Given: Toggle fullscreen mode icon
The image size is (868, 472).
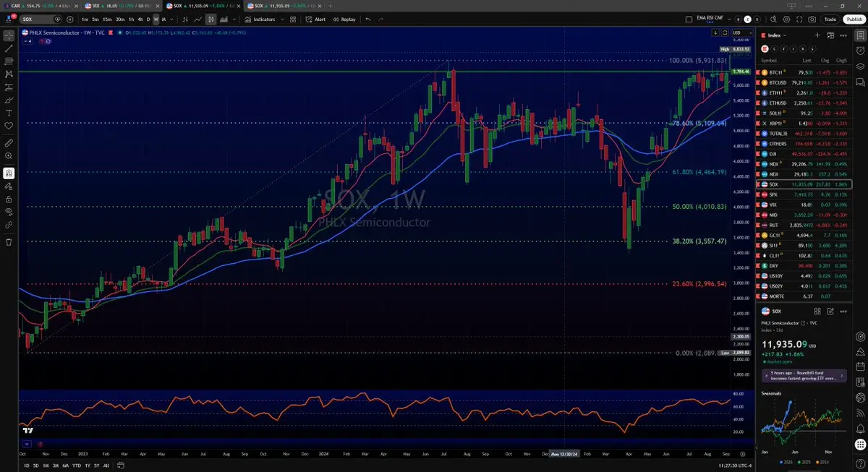Looking at the screenshot, I should coord(800,19).
